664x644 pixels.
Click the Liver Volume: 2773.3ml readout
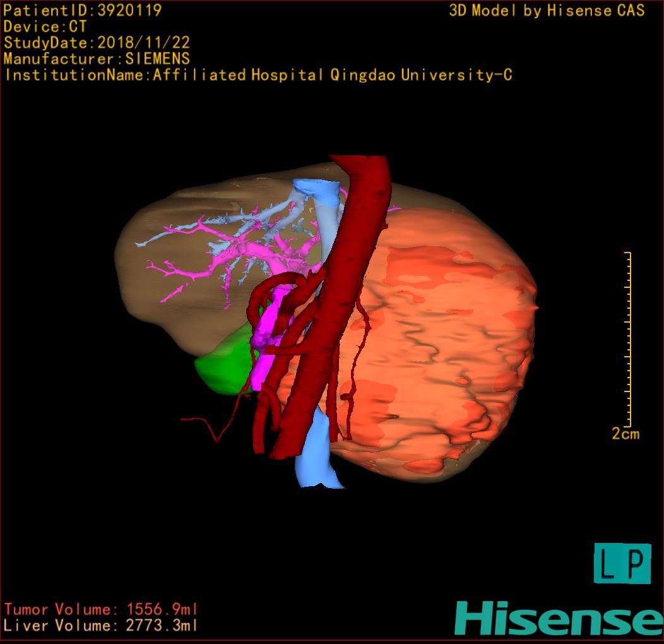(x=101, y=625)
